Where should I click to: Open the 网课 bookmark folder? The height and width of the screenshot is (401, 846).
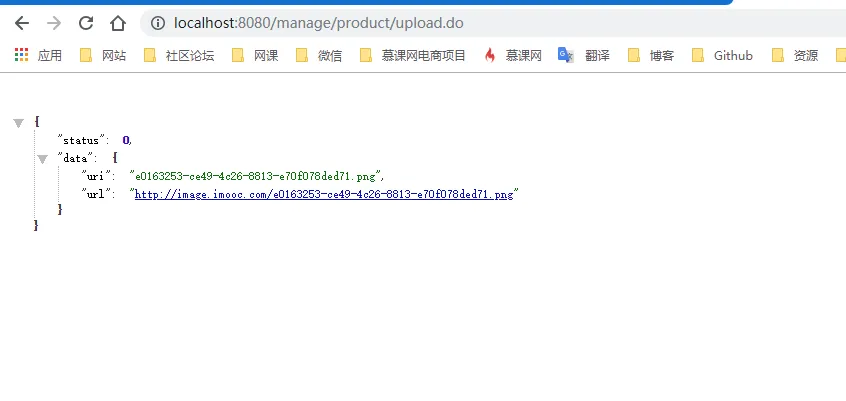255,55
